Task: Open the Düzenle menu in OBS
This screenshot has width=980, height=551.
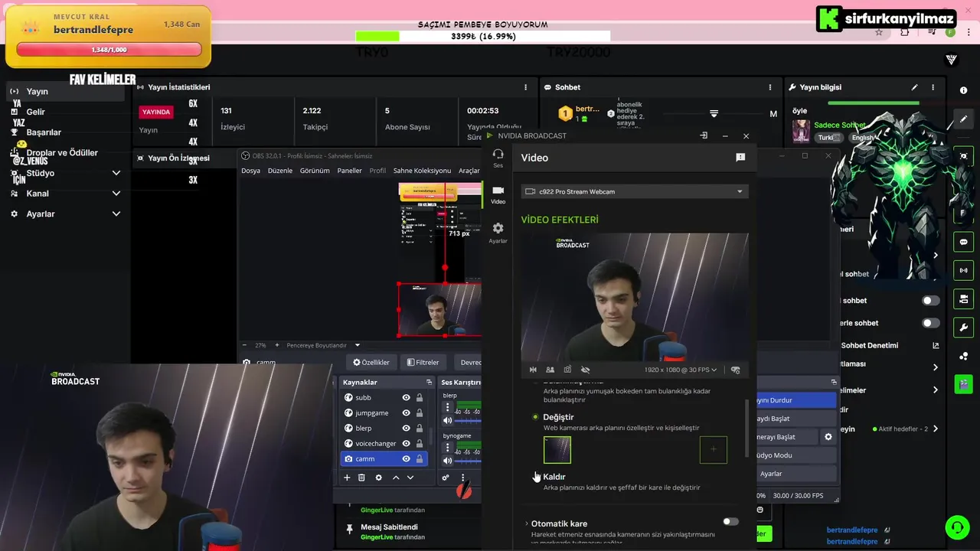Action: point(280,171)
